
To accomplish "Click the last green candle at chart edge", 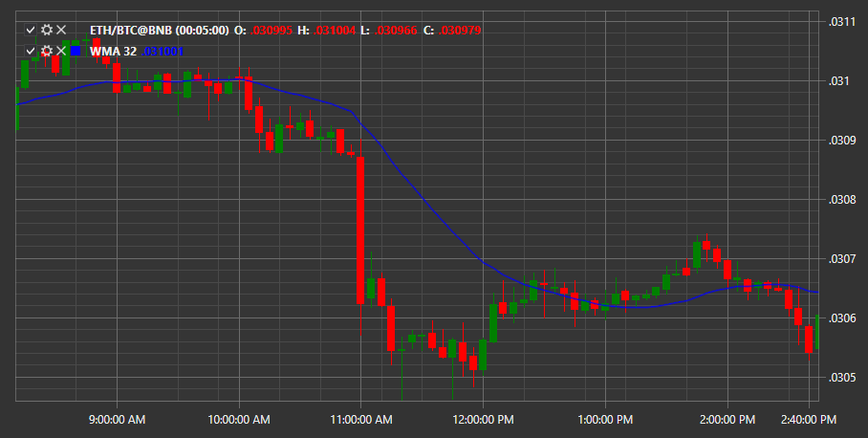I will [817, 331].
